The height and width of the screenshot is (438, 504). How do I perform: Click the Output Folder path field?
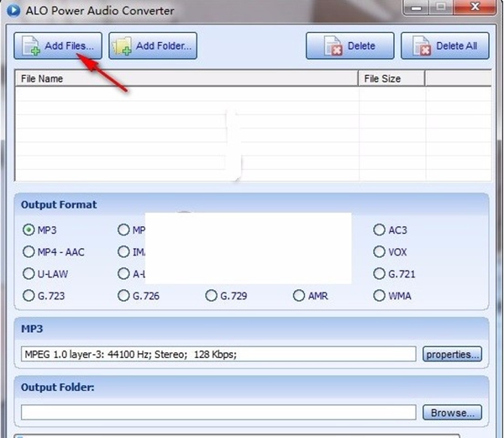click(x=218, y=413)
